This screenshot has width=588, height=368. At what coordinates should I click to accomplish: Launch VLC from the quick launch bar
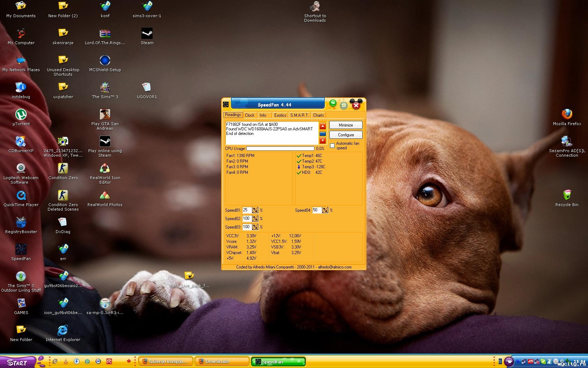(x=65, y=362)
